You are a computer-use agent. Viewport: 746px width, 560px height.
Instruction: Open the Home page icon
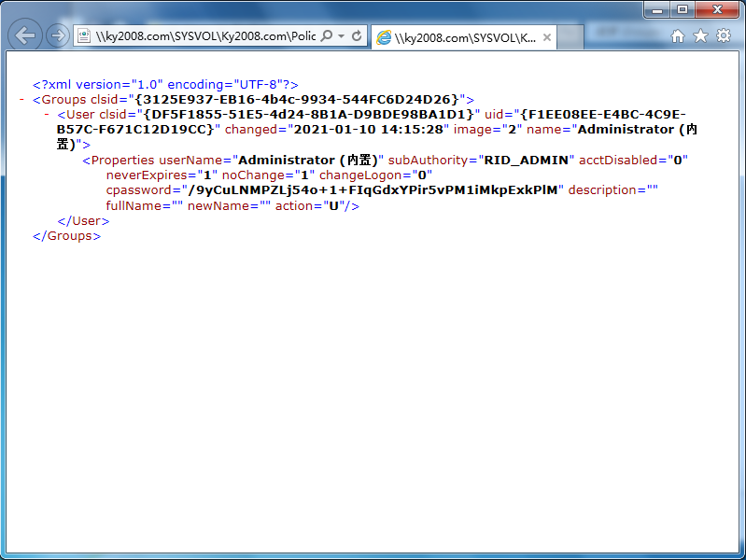[678, 36]
